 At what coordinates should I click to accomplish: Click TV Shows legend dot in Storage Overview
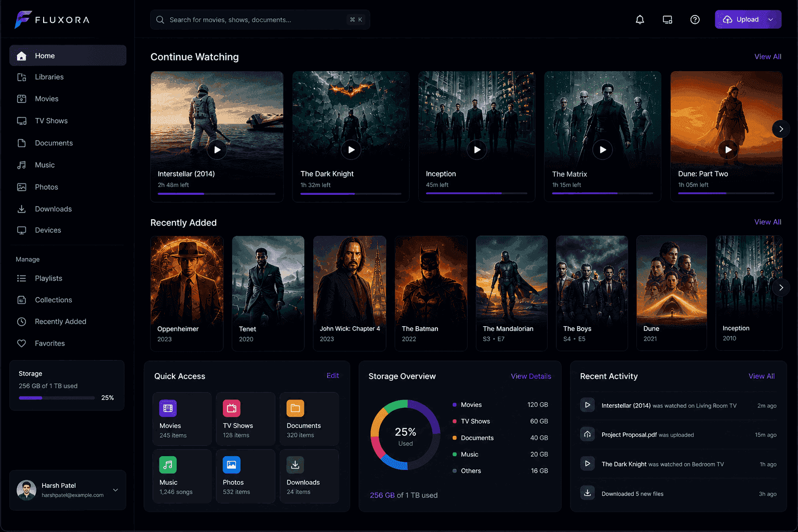455,421
